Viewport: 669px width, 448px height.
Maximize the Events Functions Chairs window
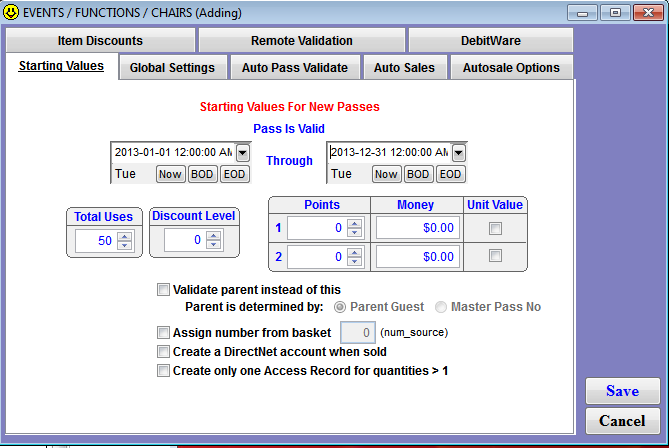pos(615,13)
